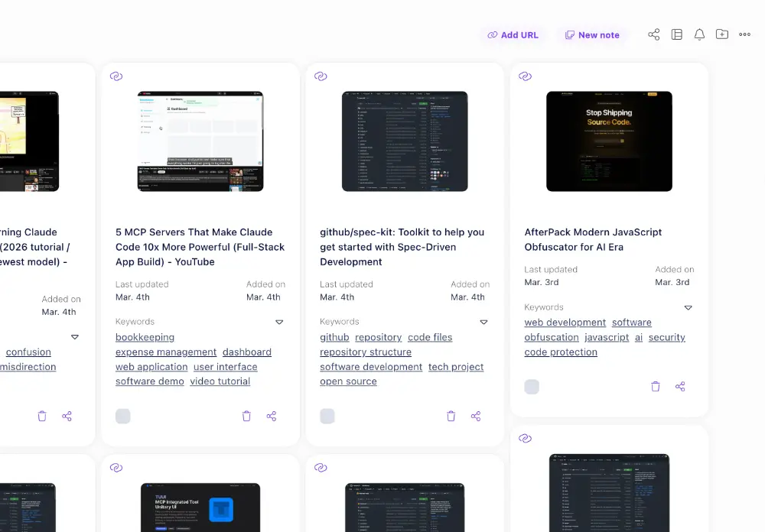Click the web development keyword

click(x=565, y=323)
